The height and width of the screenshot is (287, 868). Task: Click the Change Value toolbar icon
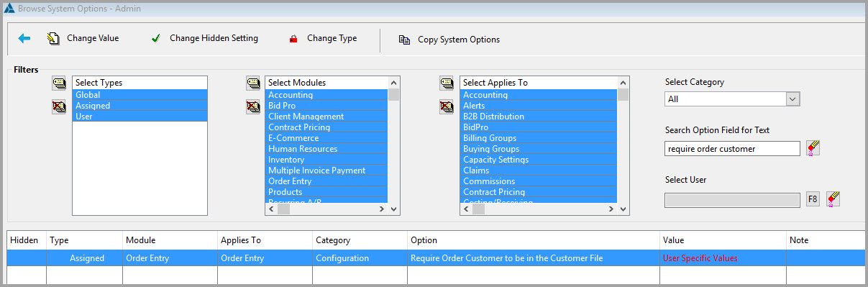(x=52, y=39)
